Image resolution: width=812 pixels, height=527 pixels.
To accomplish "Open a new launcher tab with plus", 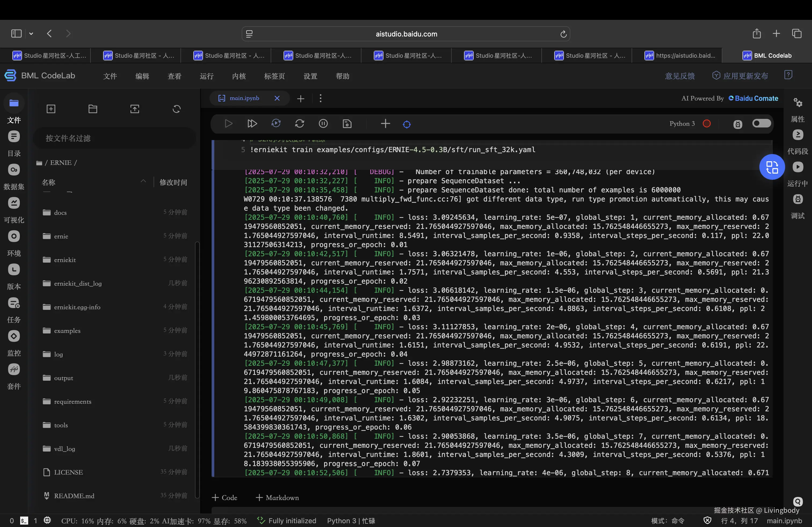I will [x=300, y=99].
